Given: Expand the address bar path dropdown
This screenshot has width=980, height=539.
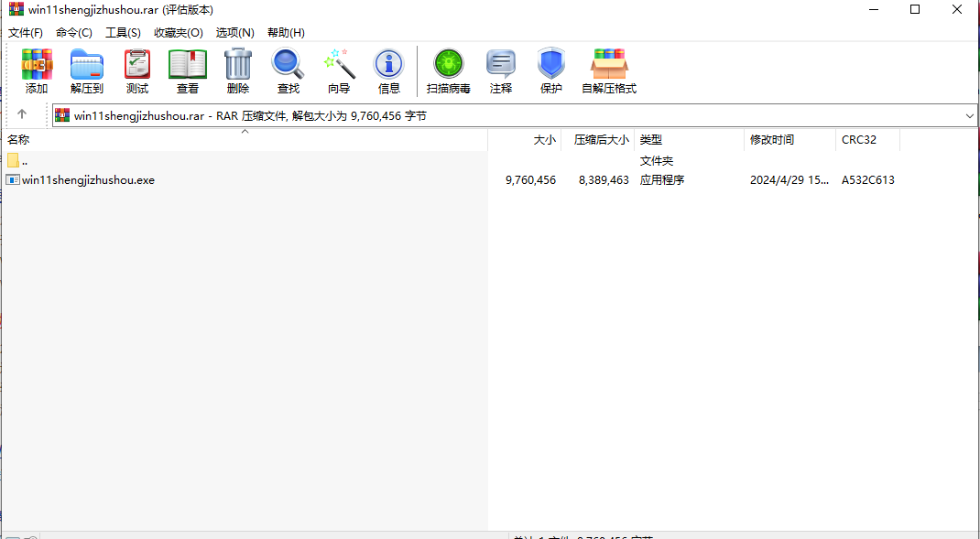Looking at the screenshot, I should coord(970,115).
